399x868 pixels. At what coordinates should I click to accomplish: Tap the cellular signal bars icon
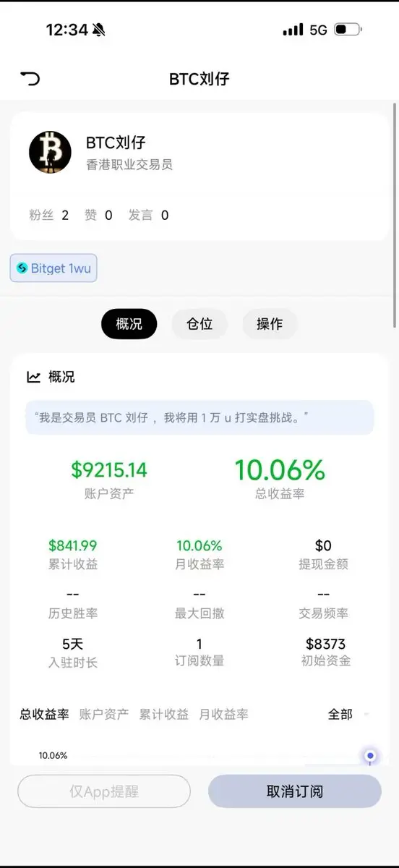[x=293, y=30]
